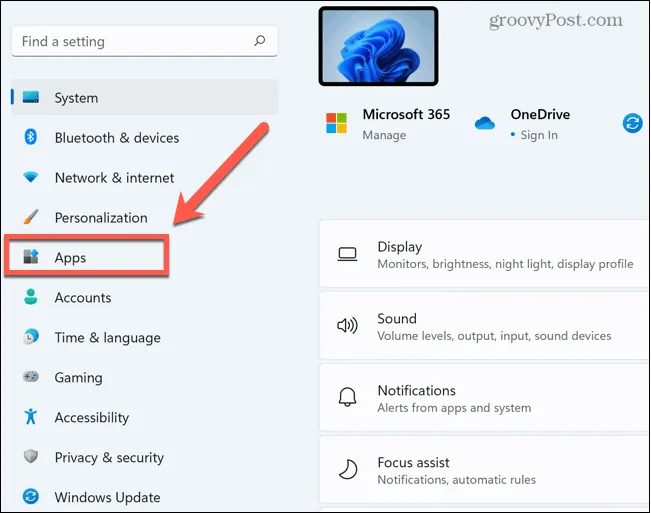Viewport: 651px width, 513px height.
Task: Click the Accessibility figure icon
Action: tap(31, 416)
